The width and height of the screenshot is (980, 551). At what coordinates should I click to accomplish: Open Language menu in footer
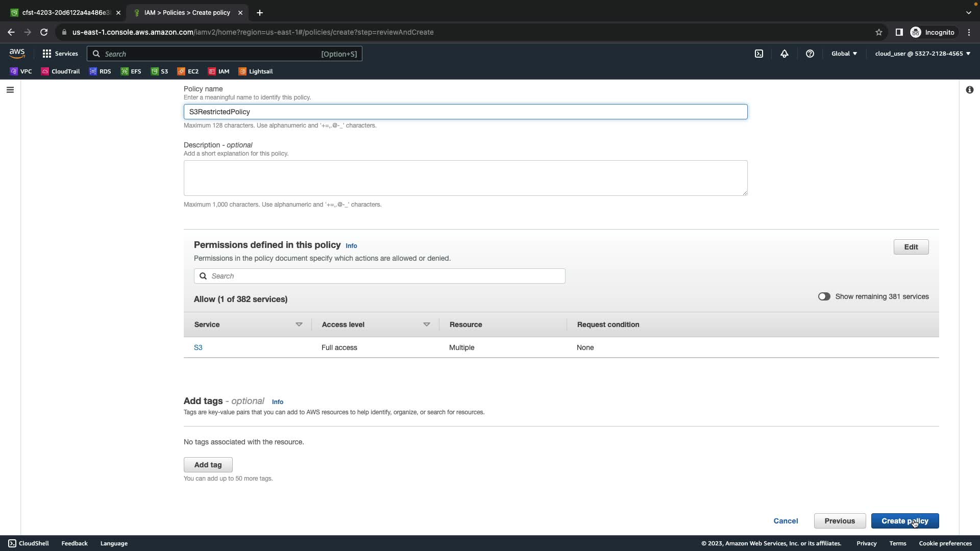point(114,543)
